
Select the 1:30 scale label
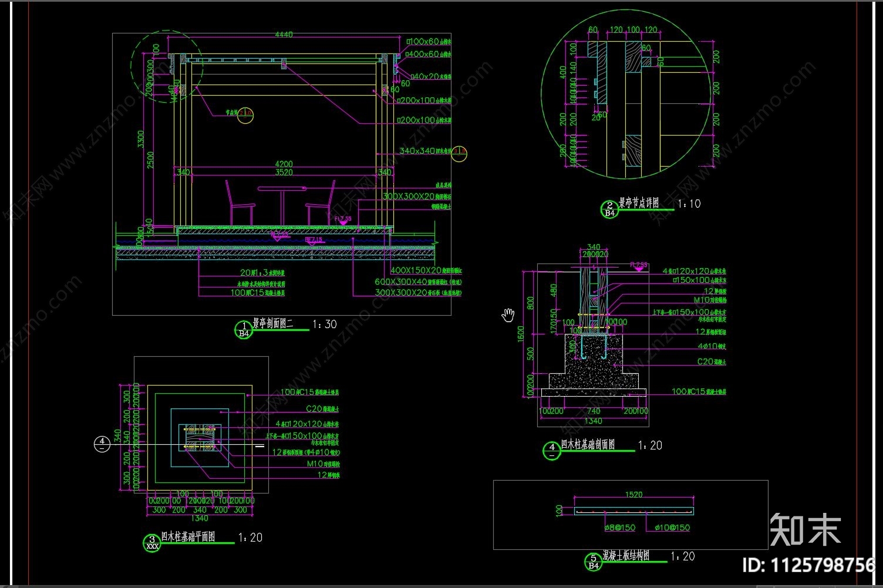click(325, 324)
